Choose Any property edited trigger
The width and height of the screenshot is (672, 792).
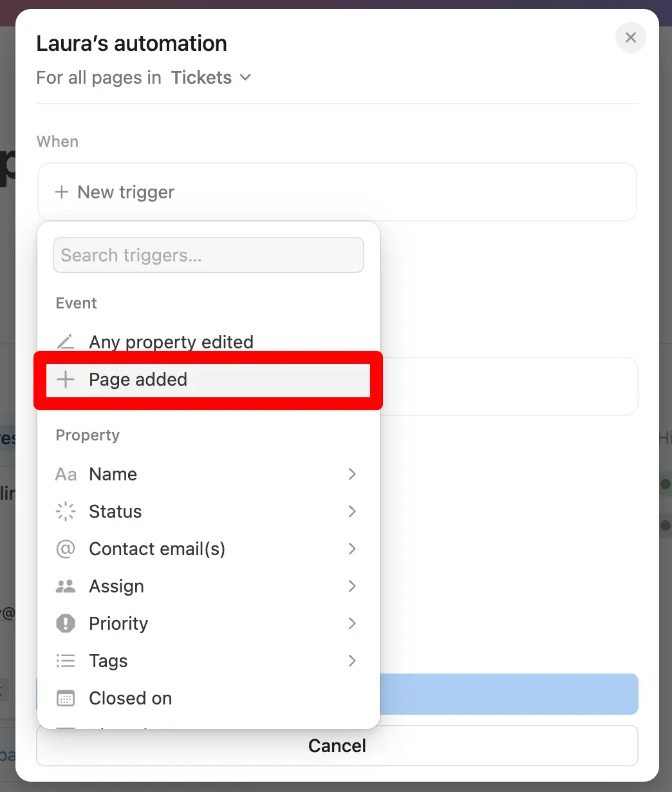pos(171,342)
